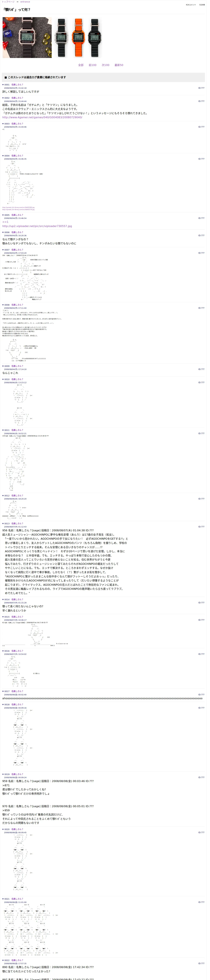Collapse post 0019 with its triangle

point(3,774)
